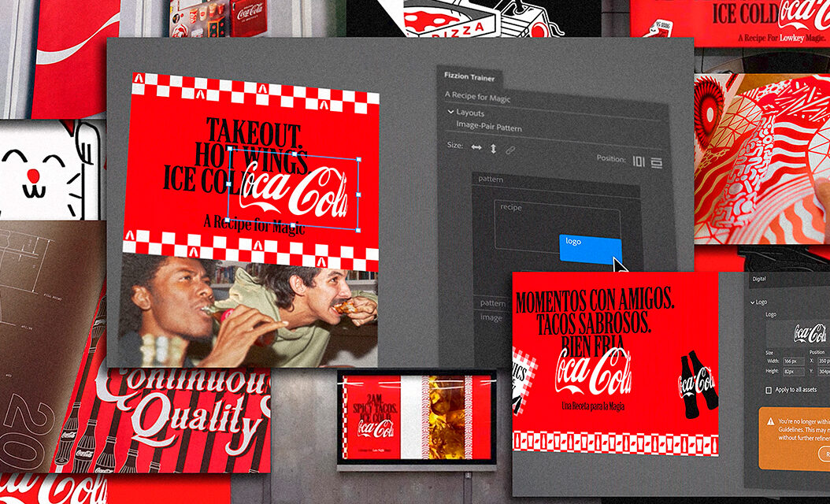Select the Coca-Cola logo on Takeout canvas
Image resolution: width=830 pixels, height=504 pixels.
[294, 191]
